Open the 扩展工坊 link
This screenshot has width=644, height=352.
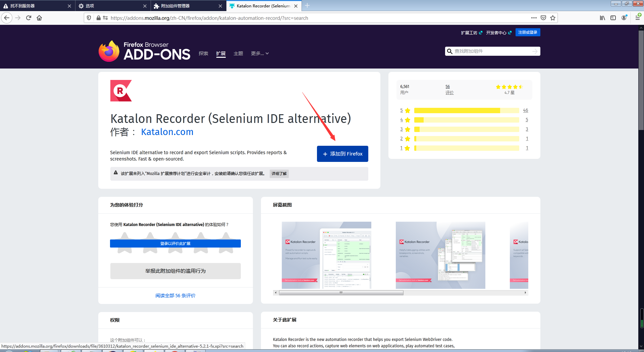coord(472,33)
